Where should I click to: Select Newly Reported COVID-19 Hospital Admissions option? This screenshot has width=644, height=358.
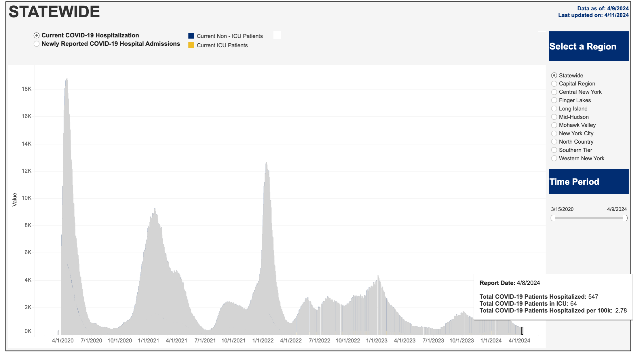click(x=37, y=44)
